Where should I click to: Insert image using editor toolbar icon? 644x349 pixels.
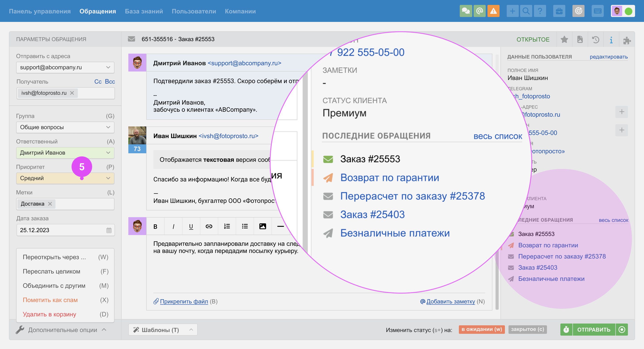pyautogui.click(x=263, y=226)
